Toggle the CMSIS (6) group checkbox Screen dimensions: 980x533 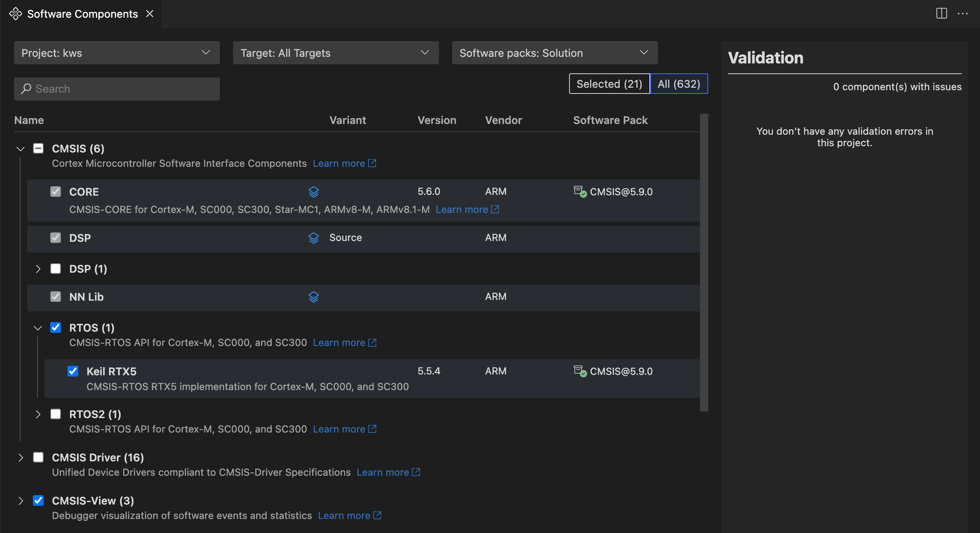coord(38,148)
